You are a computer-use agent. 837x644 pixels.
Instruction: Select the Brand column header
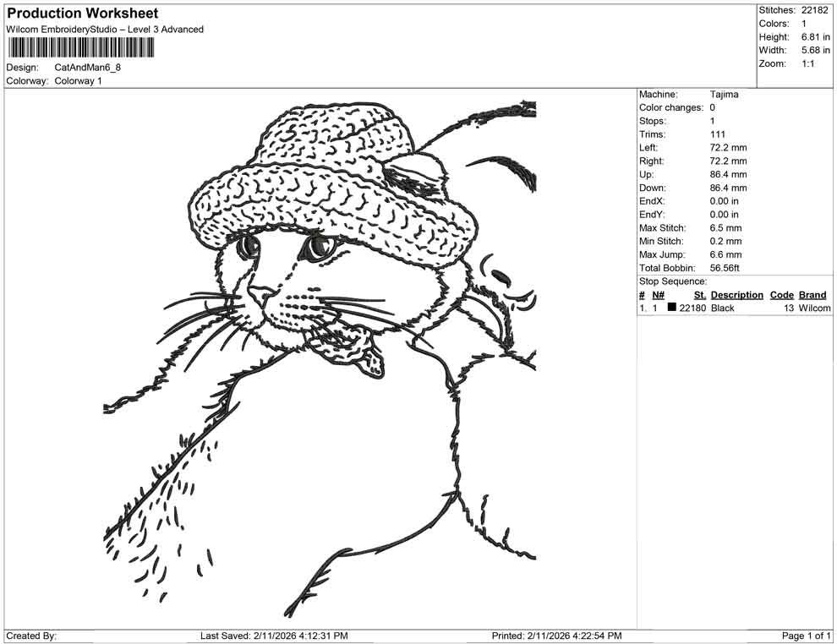coord(812,295)
